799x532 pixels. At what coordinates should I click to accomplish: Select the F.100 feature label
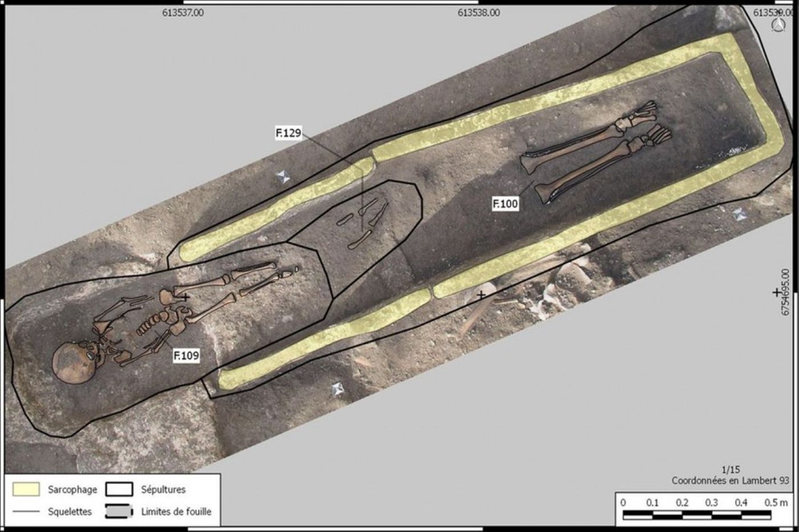tap(505, 203)
